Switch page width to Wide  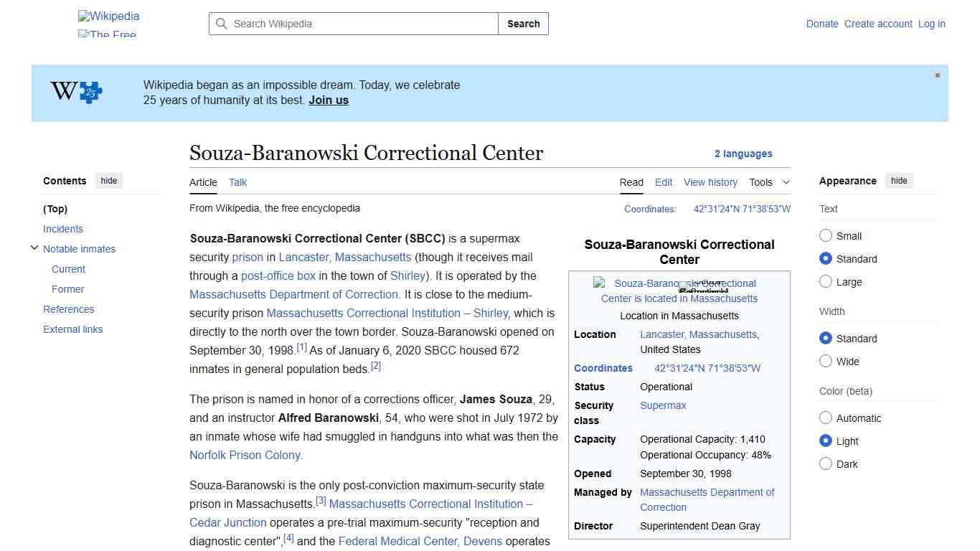pyautogui.click(x=826, y=362)
